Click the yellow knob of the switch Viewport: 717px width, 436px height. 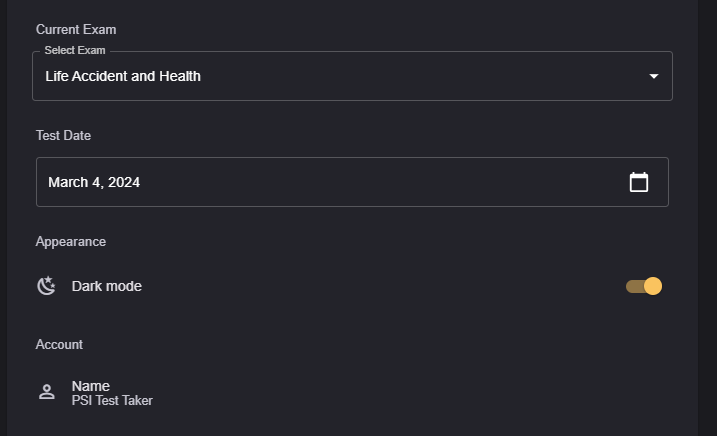click(653, 286)
